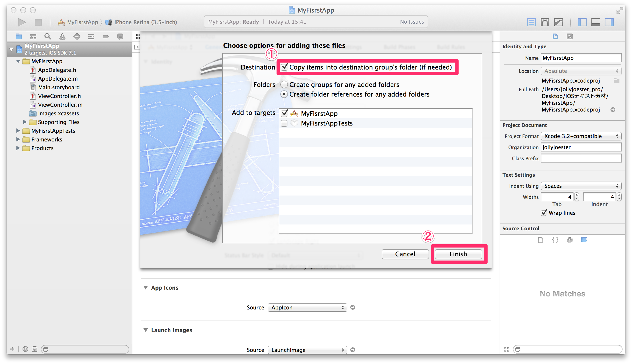Click the Run play button
Image resolution: width=632 pixels, height=364 pixels.
pos(22,22)
